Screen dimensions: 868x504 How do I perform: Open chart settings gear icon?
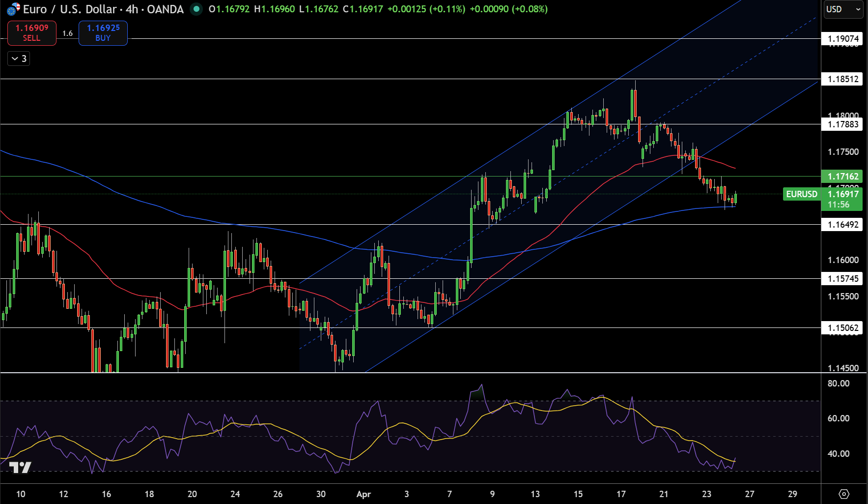(844, 494)
